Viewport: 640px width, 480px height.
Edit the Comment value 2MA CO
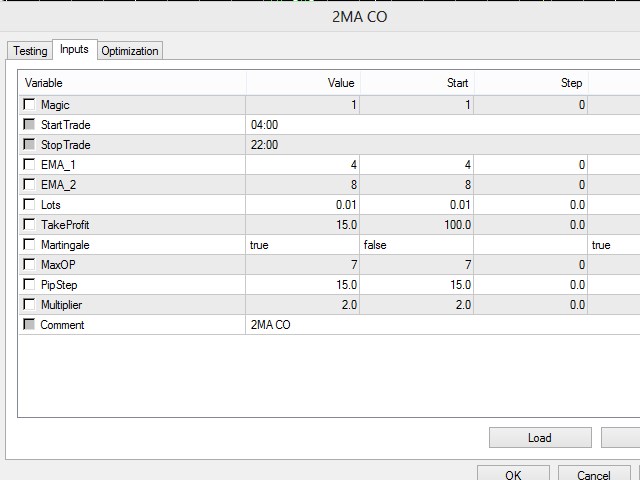443,325
